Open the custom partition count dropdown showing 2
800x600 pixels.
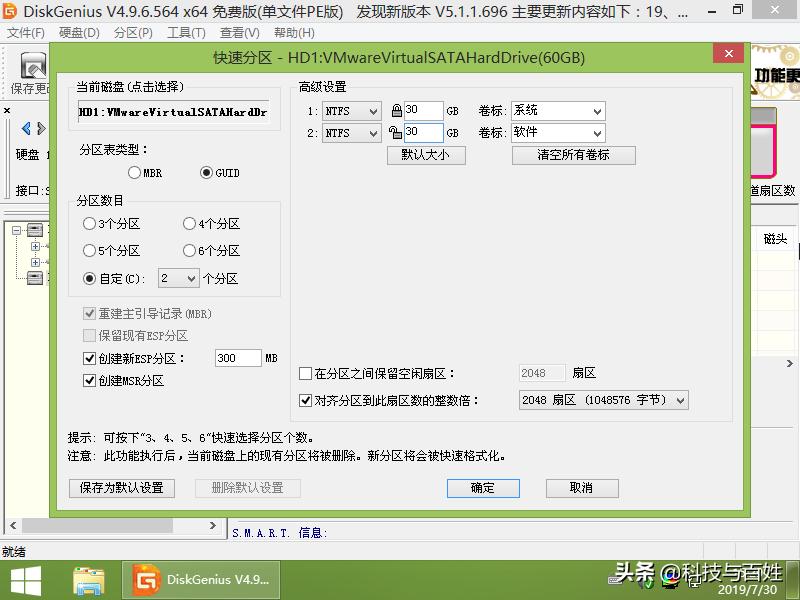191,277
